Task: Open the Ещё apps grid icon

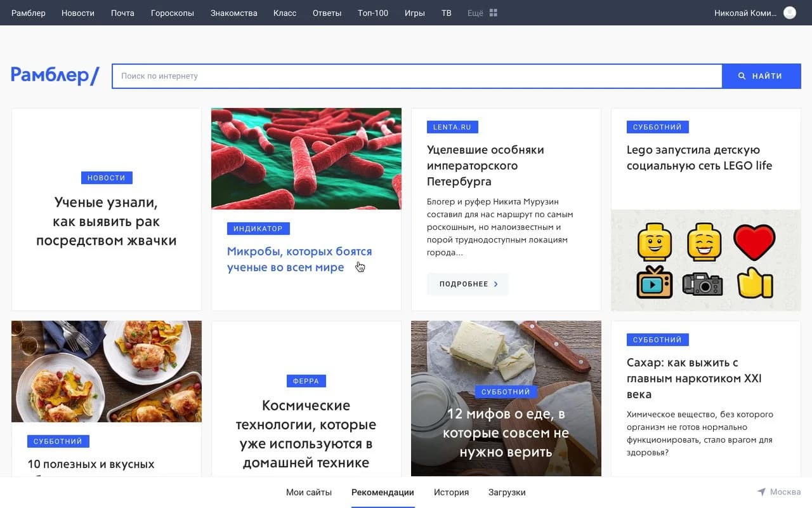Action: click(494, 13)
